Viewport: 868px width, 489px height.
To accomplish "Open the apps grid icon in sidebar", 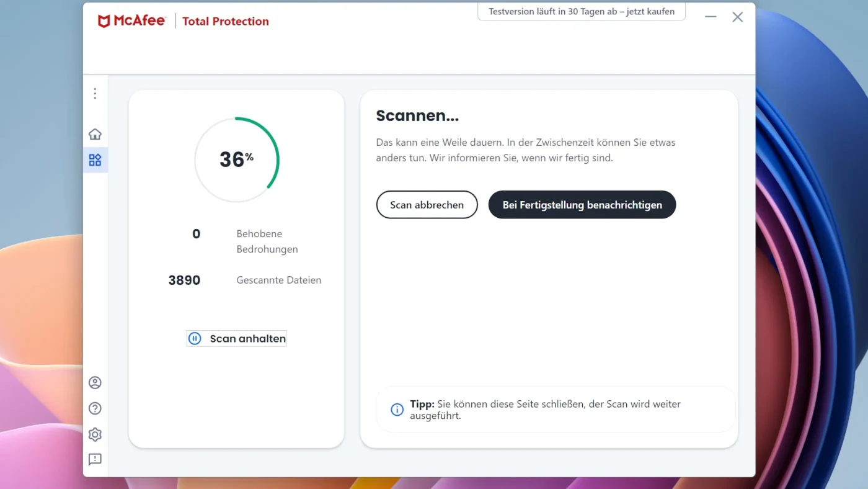I will pos(95,160).
